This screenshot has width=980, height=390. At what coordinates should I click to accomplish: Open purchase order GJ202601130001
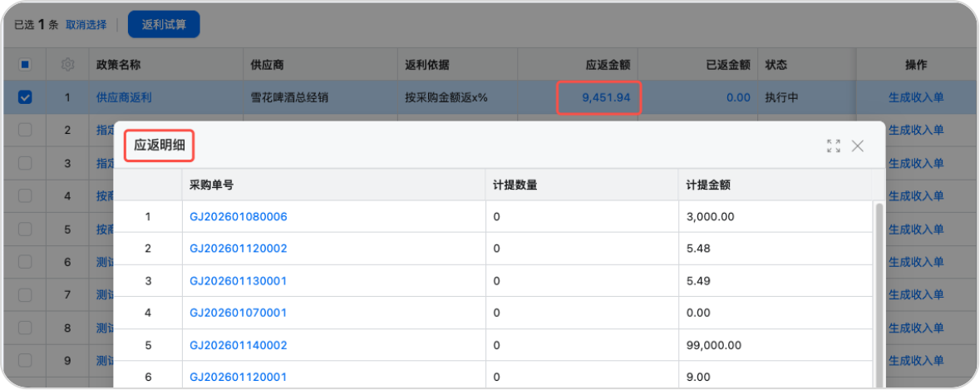[x=239, y=281]
